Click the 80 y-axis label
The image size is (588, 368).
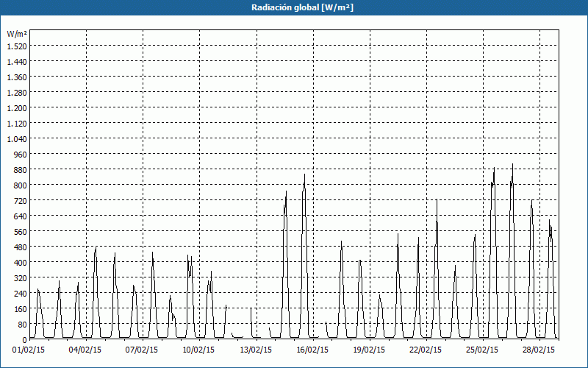[23, 325]
